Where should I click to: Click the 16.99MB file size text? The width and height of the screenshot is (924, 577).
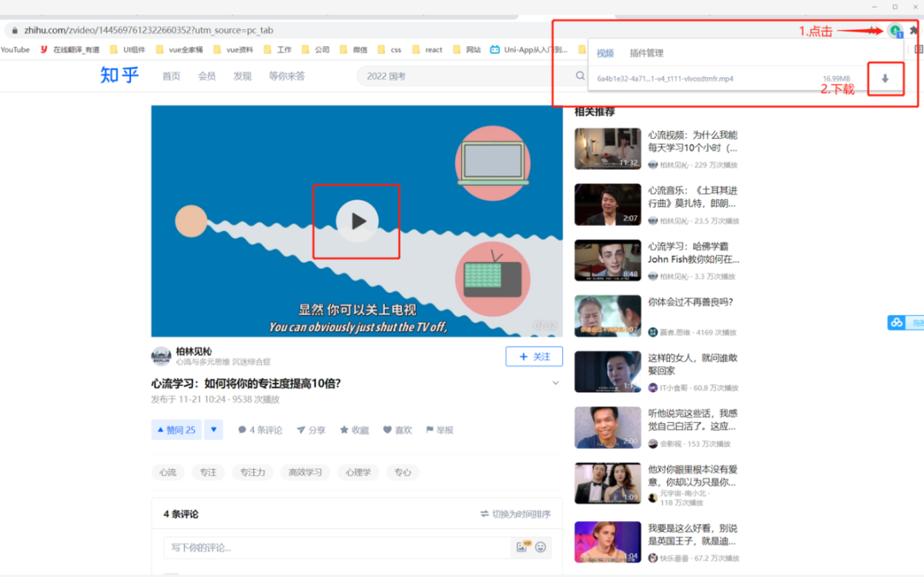coord(836,79)
